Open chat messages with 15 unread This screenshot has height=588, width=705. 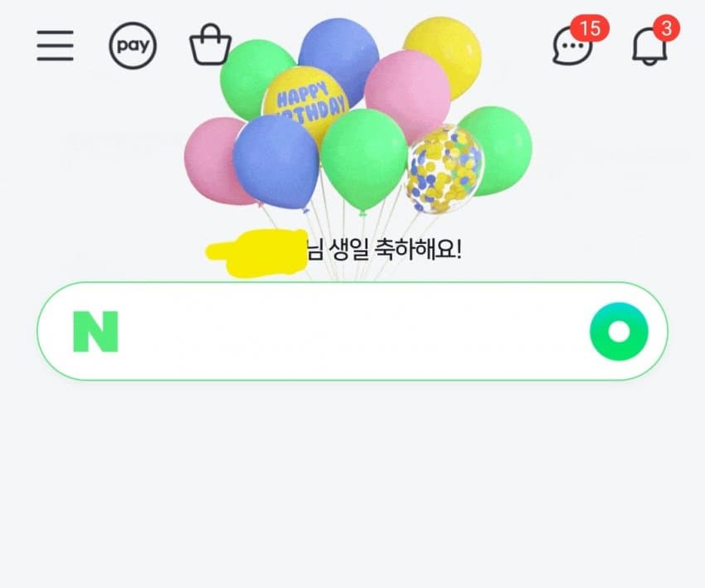tap(573, 46)
